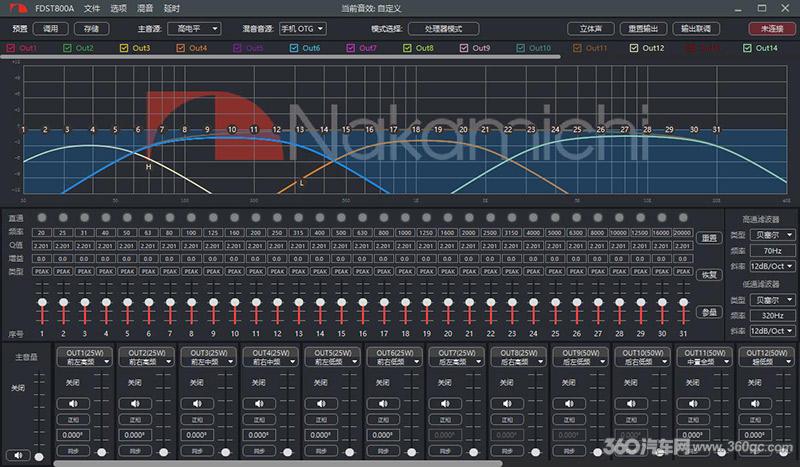Open the 选项 menu
The width and height of the screenshot is (800, 467).
(119, 9)
